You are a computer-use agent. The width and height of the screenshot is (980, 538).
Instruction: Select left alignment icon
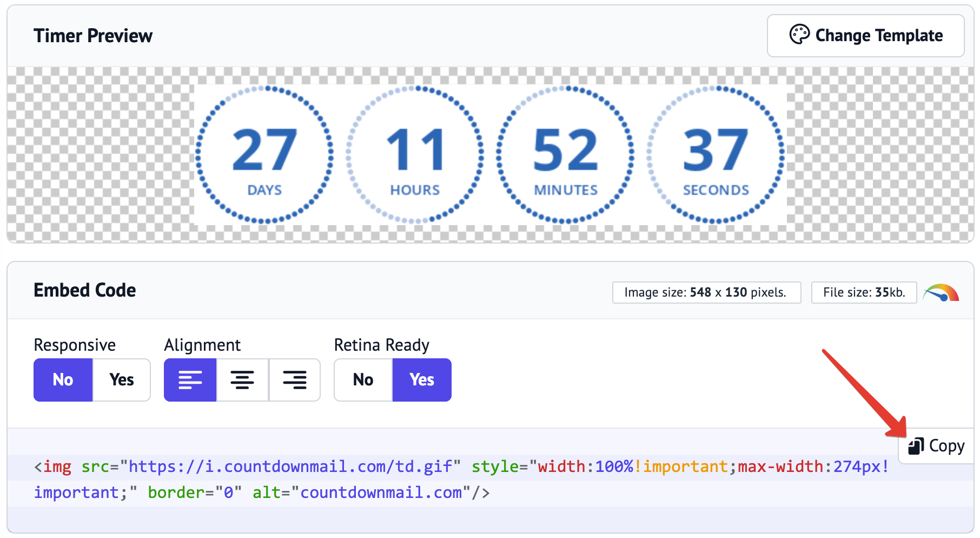click(x=190, y=380)
